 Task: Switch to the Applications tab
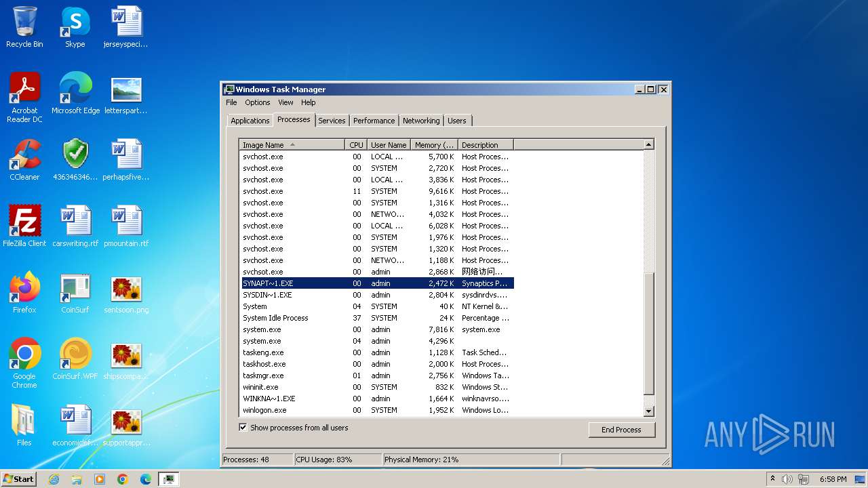tap(250, 121)
